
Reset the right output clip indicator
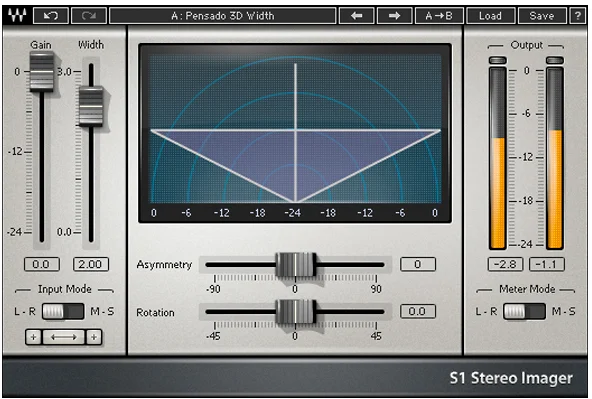click(x=555, y=60)
